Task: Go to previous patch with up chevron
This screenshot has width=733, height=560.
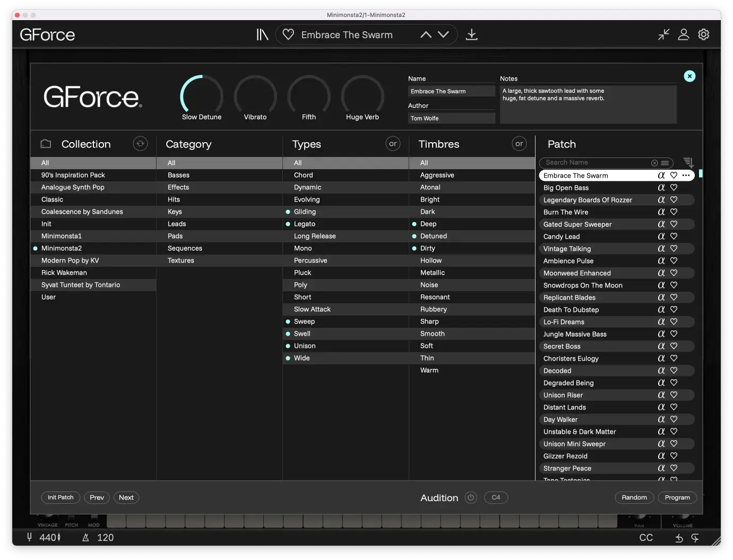Action: click(x=426, y=34)
